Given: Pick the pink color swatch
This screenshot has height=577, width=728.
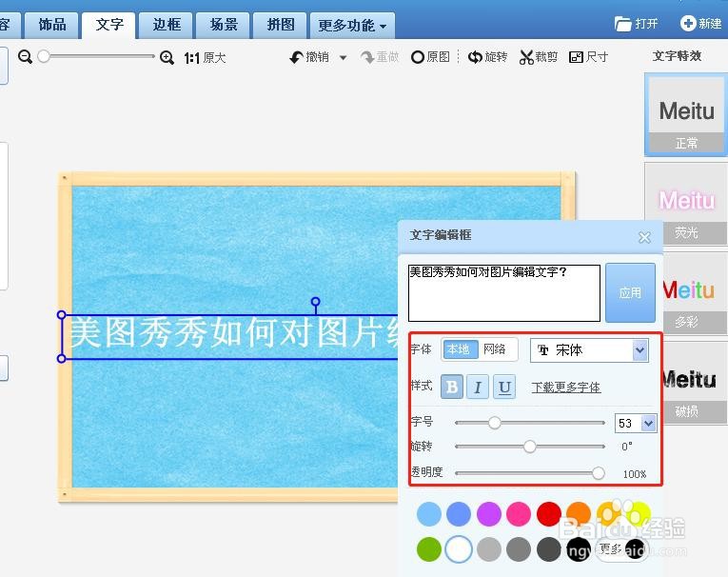Looking at the screenshot, I should (x=519, y=514).
